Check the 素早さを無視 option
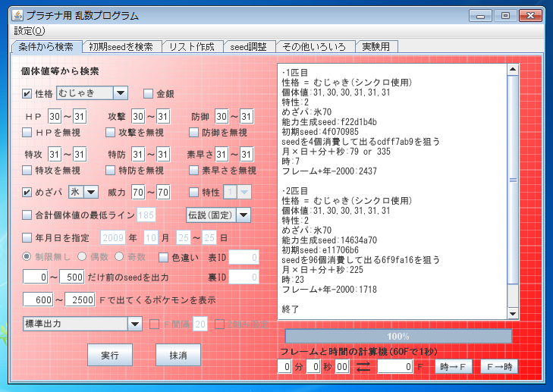 193,171
